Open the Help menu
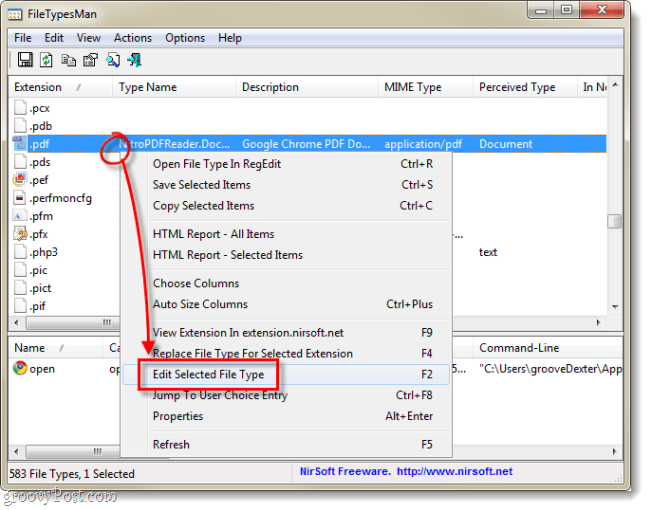The width and height of the screenshot is (650, 510). [x=230, y=38]
